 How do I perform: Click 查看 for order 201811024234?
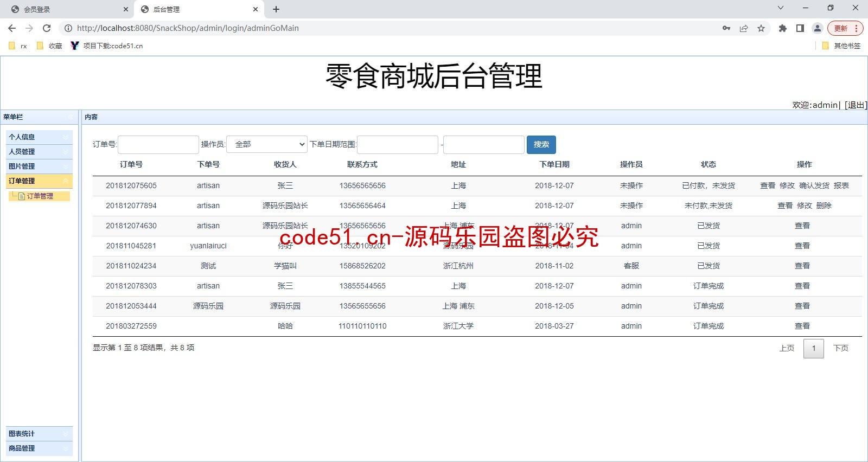click(x=802, y=266)
